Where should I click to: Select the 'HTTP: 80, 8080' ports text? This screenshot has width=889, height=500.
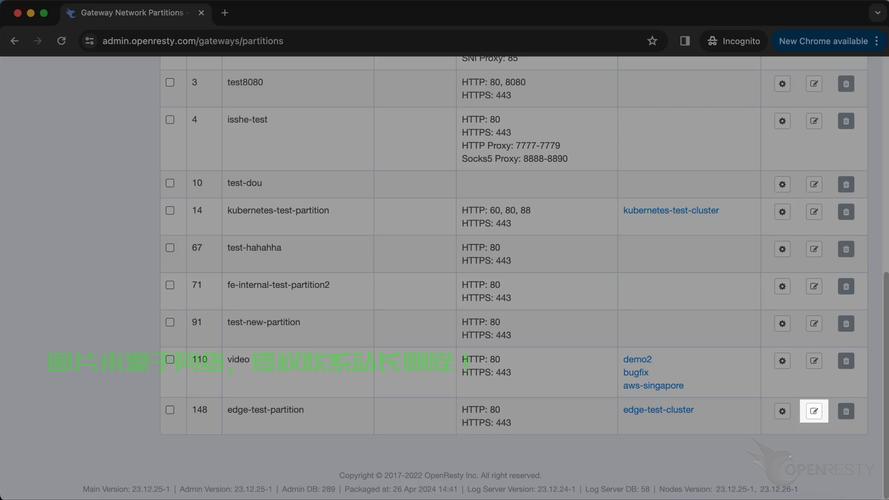pyautogui.click(x=494, y=82)
